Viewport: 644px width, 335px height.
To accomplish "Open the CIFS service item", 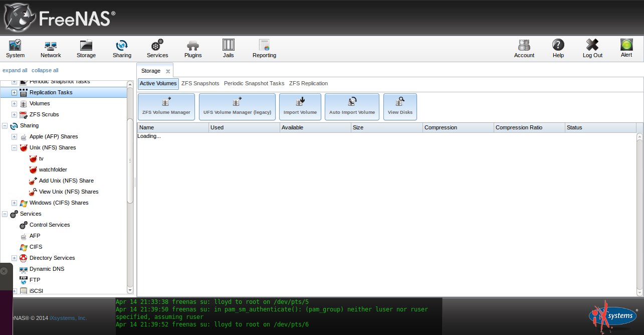I will click(36, 247).
